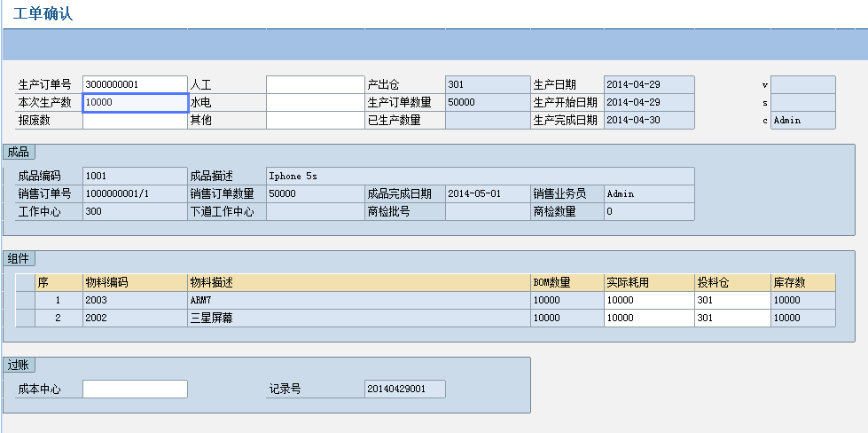Click 投料仓 cell in 三星屏幕 row

(732, 317)
